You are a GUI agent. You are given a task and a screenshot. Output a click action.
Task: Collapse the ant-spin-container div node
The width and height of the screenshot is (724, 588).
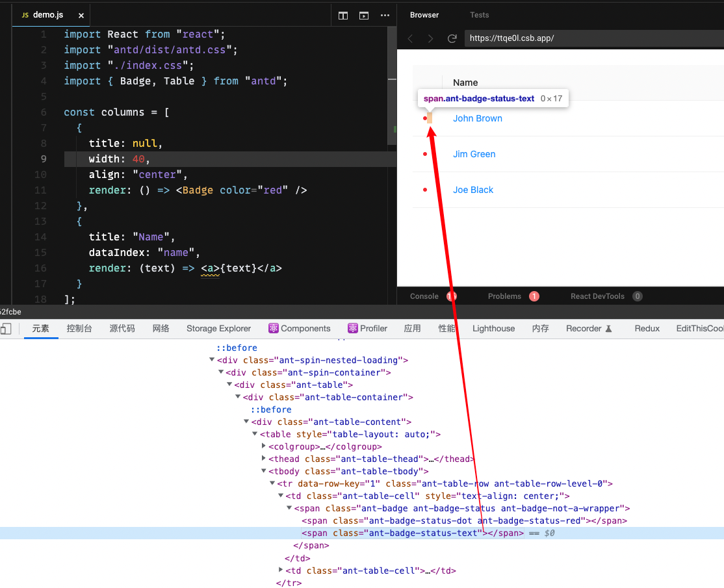pyautogui.click(x=221, y=372)
